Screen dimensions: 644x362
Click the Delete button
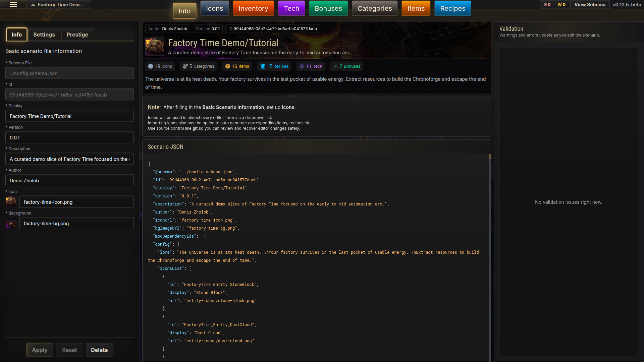[99, 350]
